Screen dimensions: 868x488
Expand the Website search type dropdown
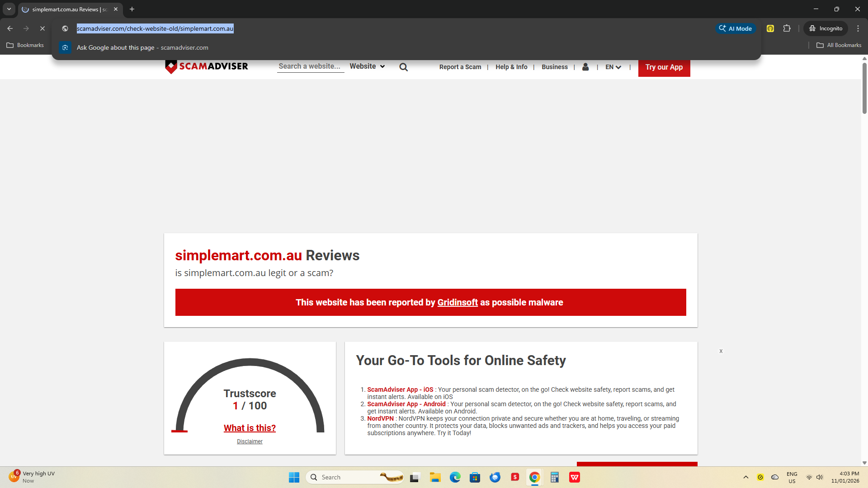point(367,66)
